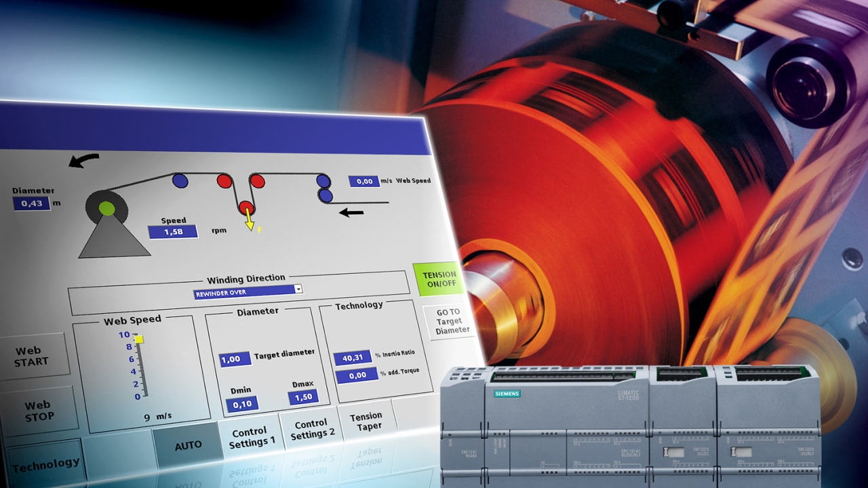Edit Target diameter 1,00 field
The width and height of the screenshot is (868, 488).
[x=235, y=360]
